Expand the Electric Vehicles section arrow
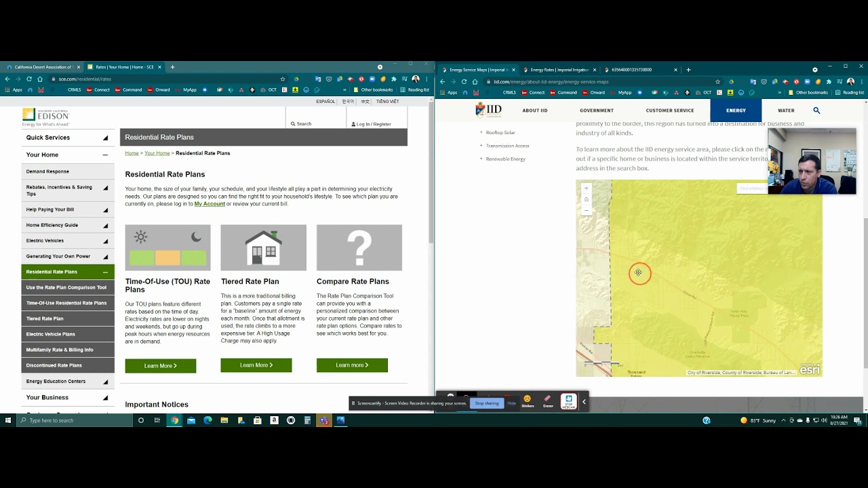Screen dimensions: 868x488 click(x=105, y=241)
